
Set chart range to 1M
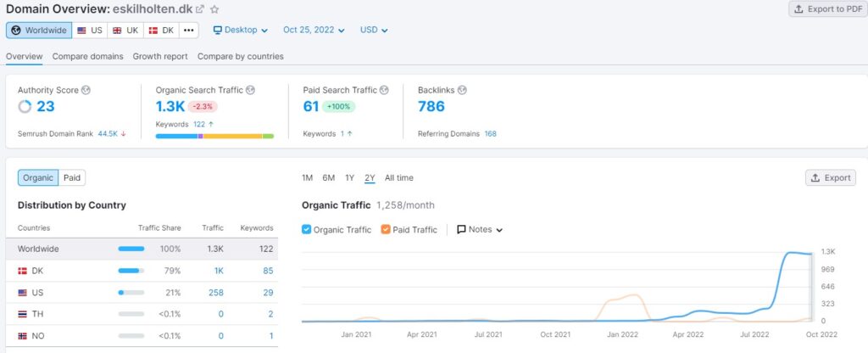point(307,178)
